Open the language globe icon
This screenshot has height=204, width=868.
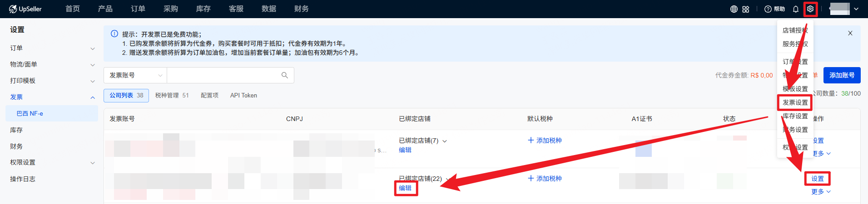[x=734, y=9]
